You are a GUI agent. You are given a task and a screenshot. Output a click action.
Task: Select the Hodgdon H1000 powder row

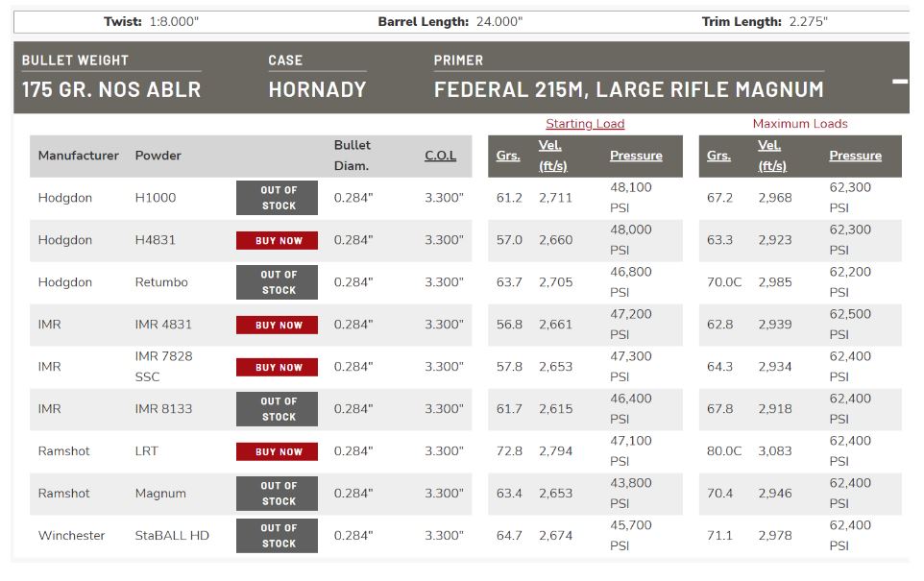tap(466, 198)
